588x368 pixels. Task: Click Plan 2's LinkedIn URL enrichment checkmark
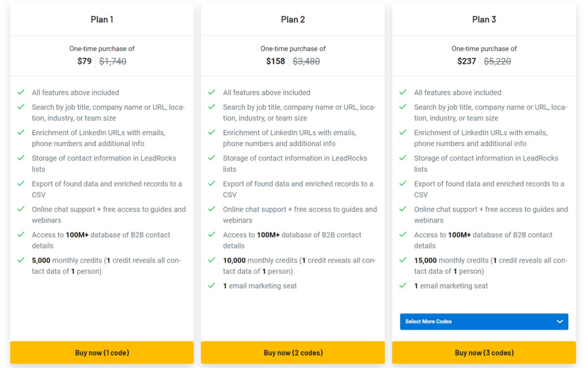[212, 132]
